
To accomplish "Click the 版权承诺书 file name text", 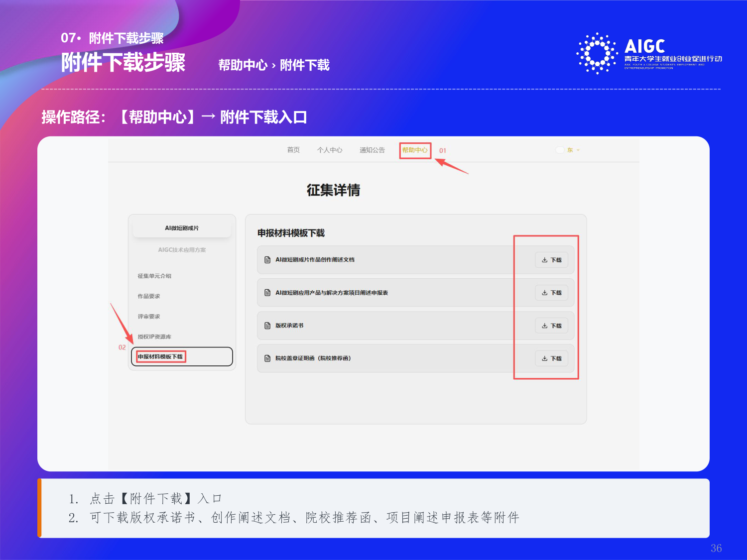I will pos(289,326).
